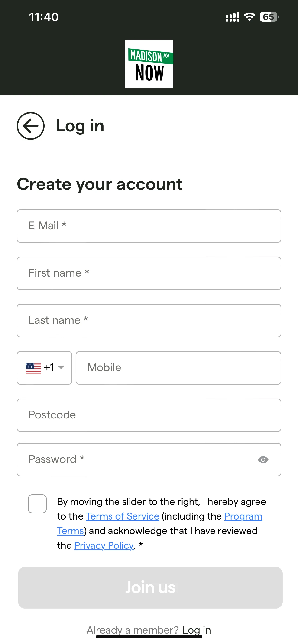Focus the Postcode field
The height and width of the screenshot is (644, 298).
pos(149,415)
